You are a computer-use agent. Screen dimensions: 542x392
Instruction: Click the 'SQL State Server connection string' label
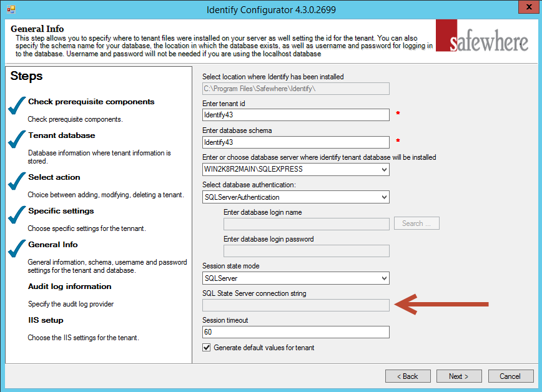point(254,293)
